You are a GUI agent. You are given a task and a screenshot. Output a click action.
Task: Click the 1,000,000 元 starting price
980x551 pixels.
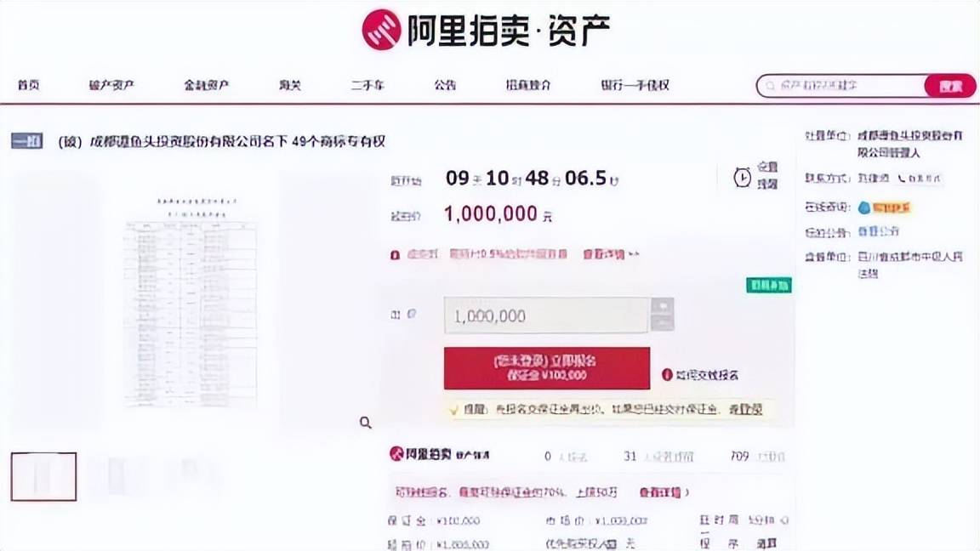point(499,214)
